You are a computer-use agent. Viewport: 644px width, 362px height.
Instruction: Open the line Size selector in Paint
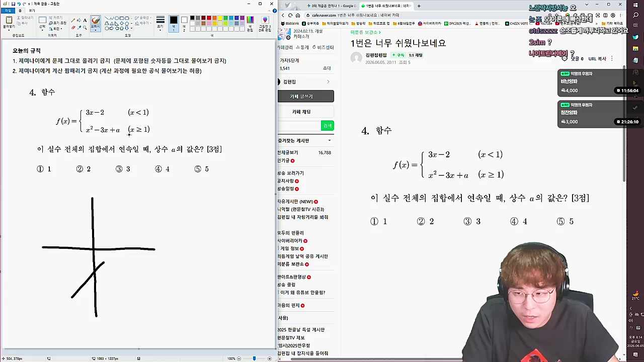coord(160,23)
